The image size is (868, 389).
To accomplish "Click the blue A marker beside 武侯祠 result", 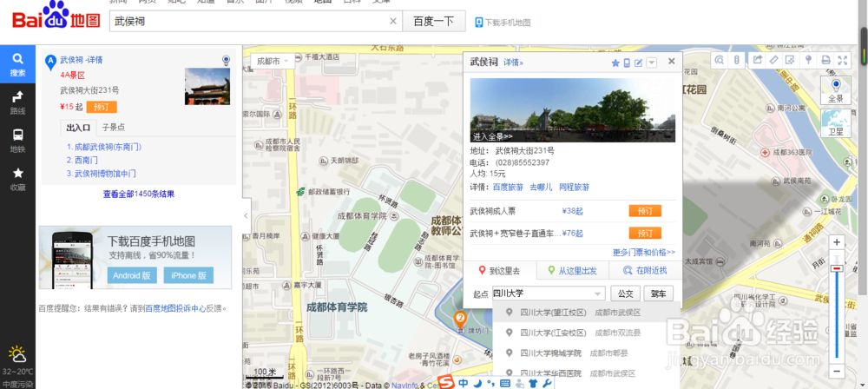I will pos(50,62).
